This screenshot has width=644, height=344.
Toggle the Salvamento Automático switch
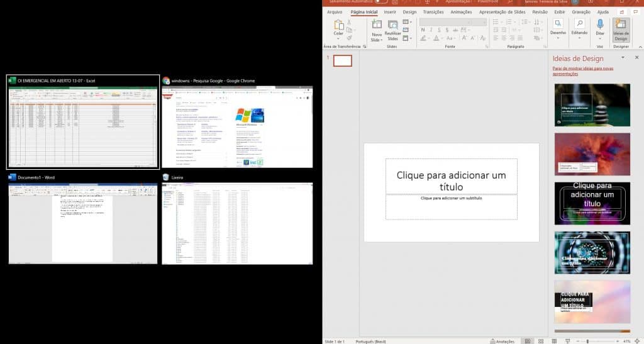coord(381,2)
